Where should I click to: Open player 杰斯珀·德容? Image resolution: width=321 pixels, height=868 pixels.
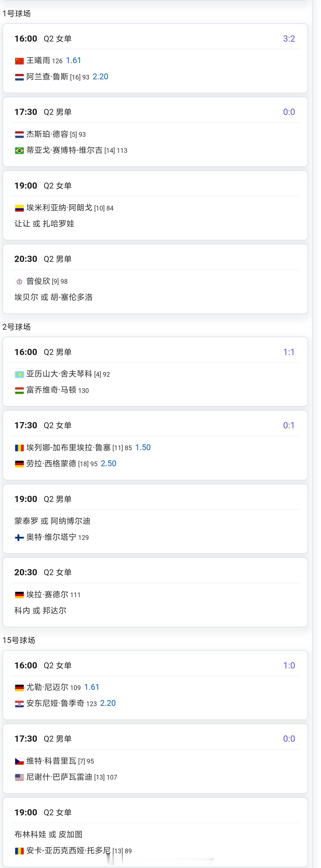(x=47, y=135)
